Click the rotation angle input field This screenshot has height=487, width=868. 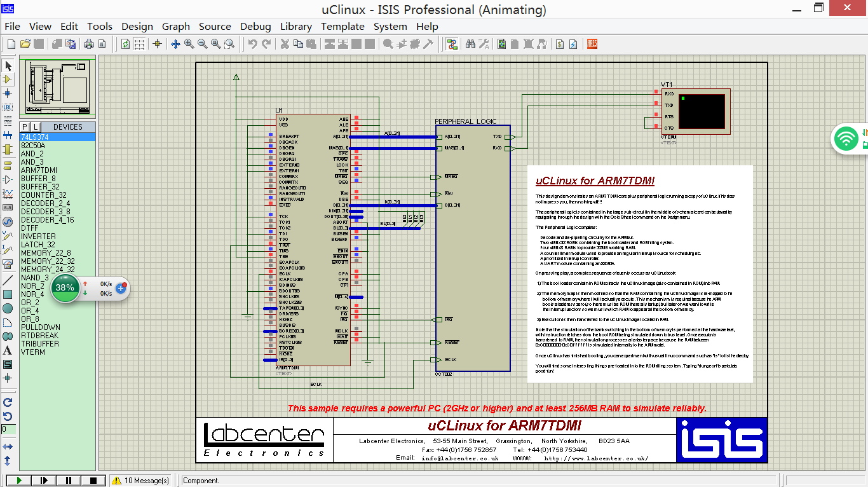pyautogui.click(x=8, y=430)
